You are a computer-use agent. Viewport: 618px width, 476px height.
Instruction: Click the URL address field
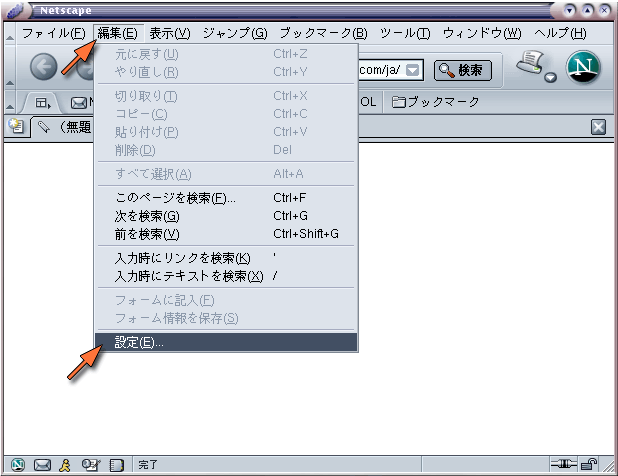pos(380,70)
